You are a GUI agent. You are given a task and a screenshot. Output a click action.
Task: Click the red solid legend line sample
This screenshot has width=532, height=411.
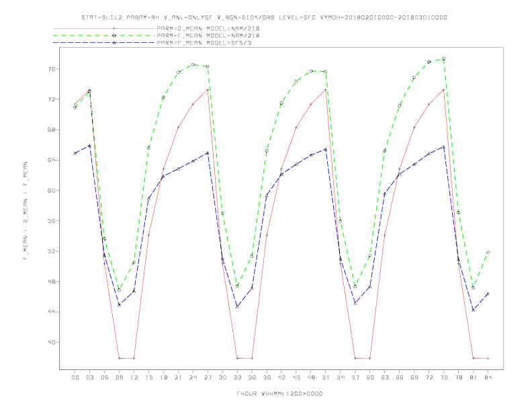(x=104, y=28)
